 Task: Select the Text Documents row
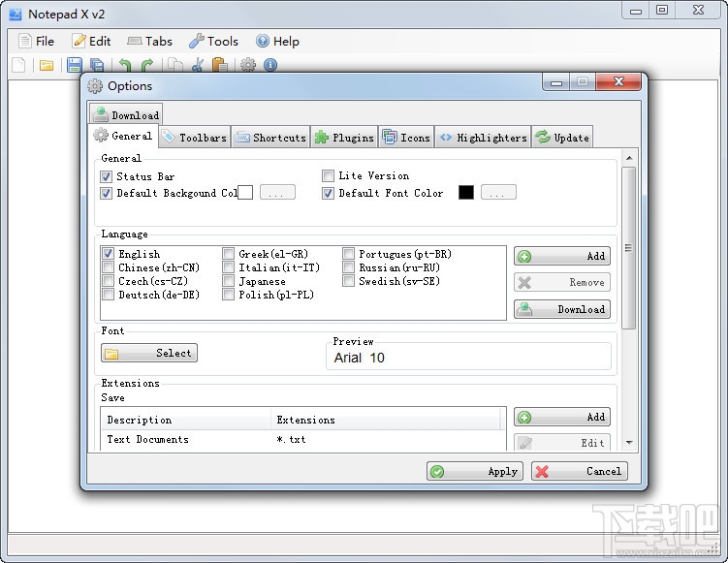click(x=303, y=439)
